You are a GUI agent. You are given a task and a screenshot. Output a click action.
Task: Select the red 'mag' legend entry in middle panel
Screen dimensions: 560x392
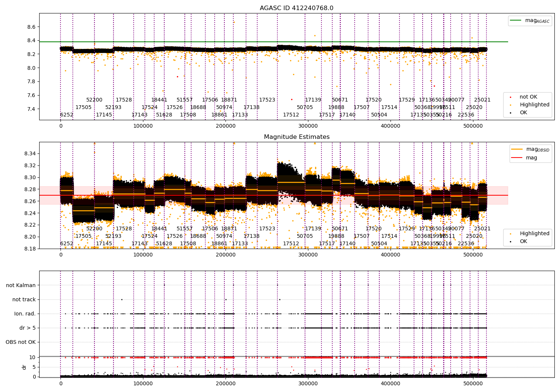[525, 158]
